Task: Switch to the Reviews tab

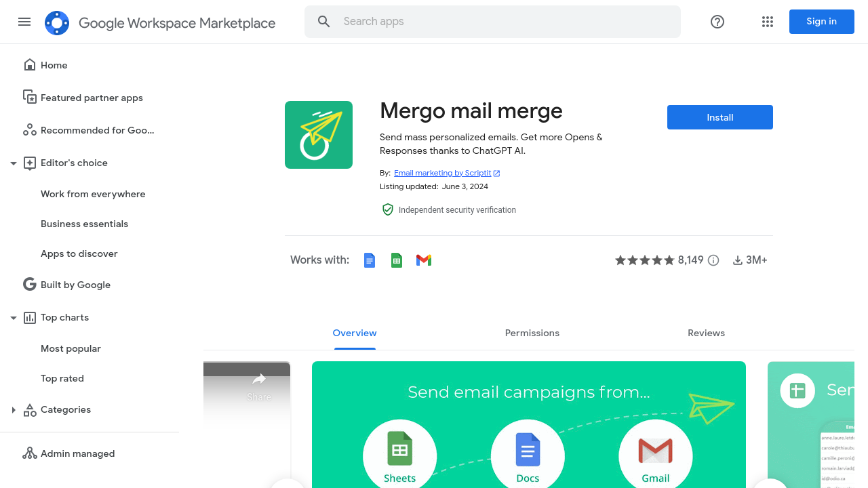Action: [706, 333]
